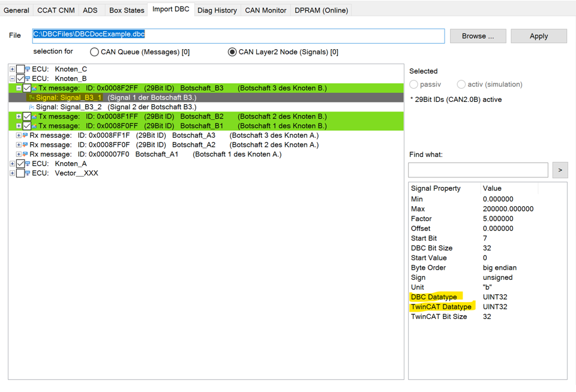Uncheck the Botschaft_B2 Tx message checkbox

coord(27,117)
